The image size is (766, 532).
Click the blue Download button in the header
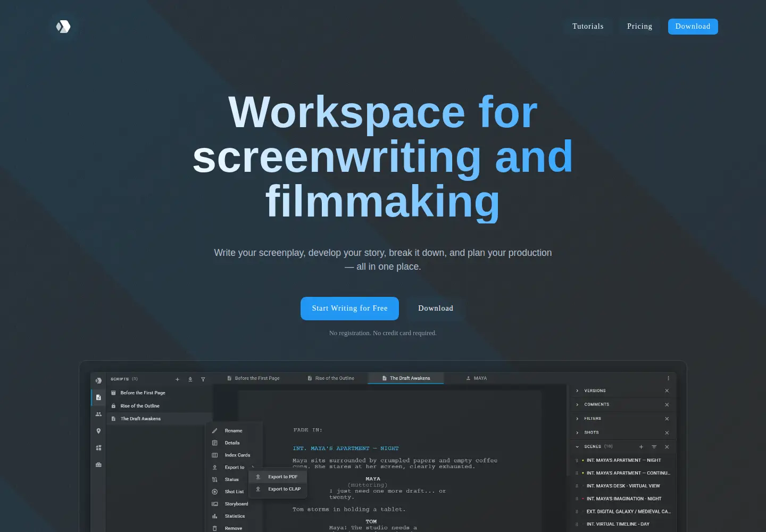coord(693,27)
